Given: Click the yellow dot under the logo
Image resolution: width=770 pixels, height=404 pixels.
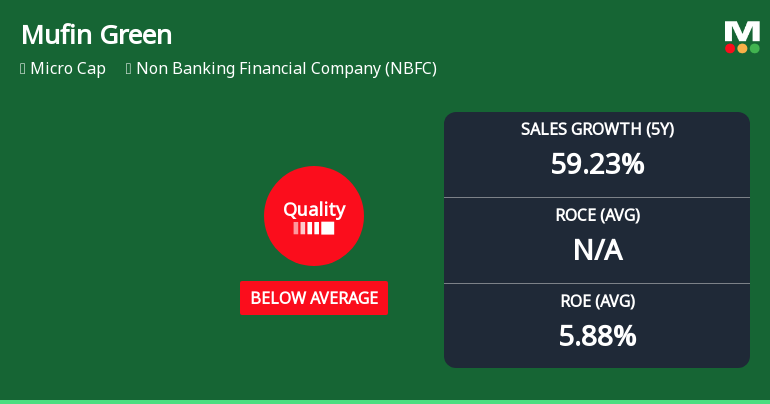Looking at the screenshot, I should click(742, 48).
